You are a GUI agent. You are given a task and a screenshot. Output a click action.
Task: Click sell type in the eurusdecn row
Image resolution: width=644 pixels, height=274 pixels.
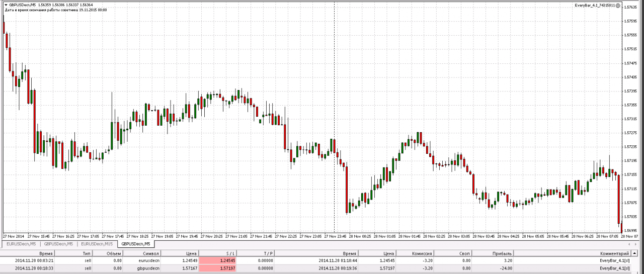coord(88,261)
